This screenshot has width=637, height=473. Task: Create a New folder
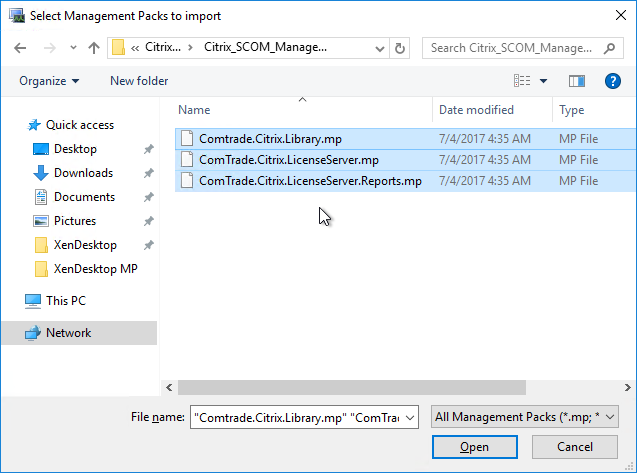(139, 81)
